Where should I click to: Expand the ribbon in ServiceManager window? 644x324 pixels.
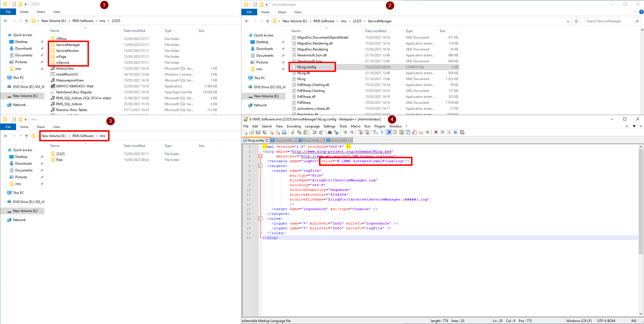coord(635,12)
